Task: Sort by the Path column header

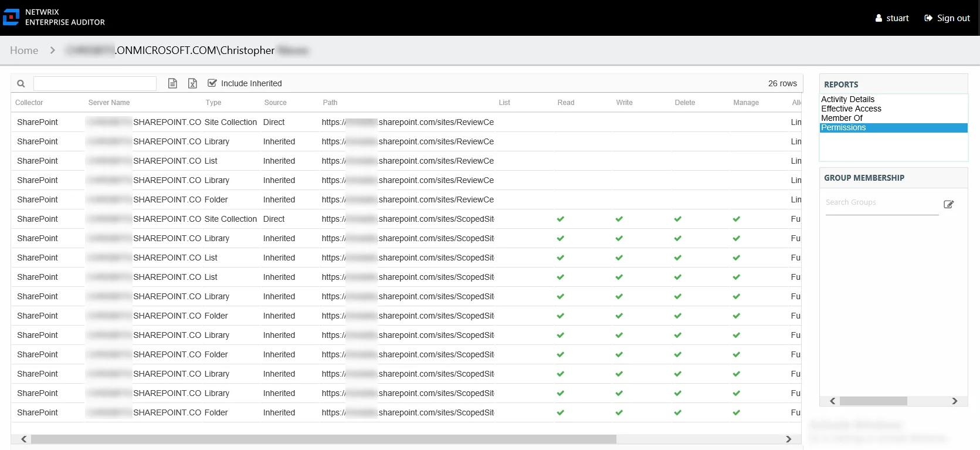Action: tap(330, 103)
